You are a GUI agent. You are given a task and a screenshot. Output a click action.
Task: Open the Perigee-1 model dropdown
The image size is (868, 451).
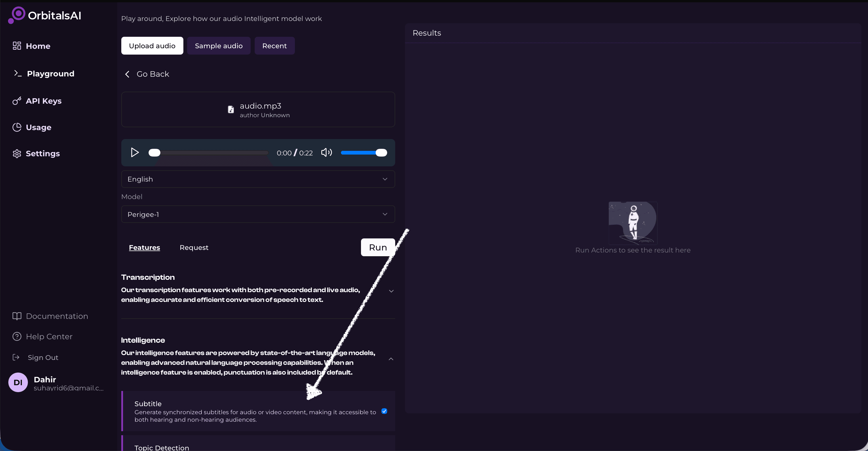(258, 214)
